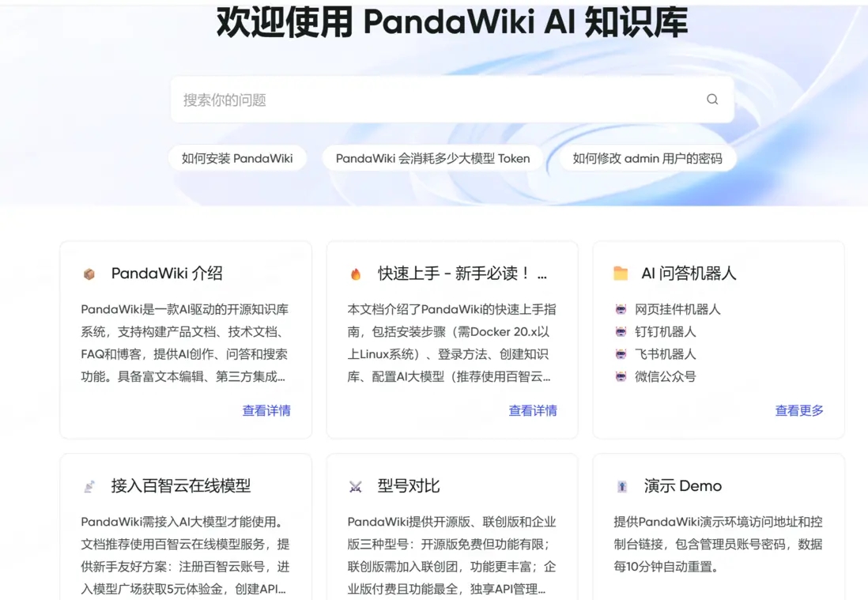Focus the 搜索你的问题 search field
Image resolution: width=868 pixels, height=600 pixels.
tap(452, 100)
